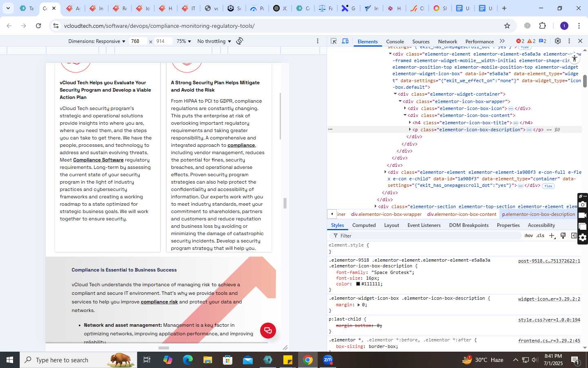
Task: Toggle the device toolbar icon in DevTools
Action: (x=345, y=41)
